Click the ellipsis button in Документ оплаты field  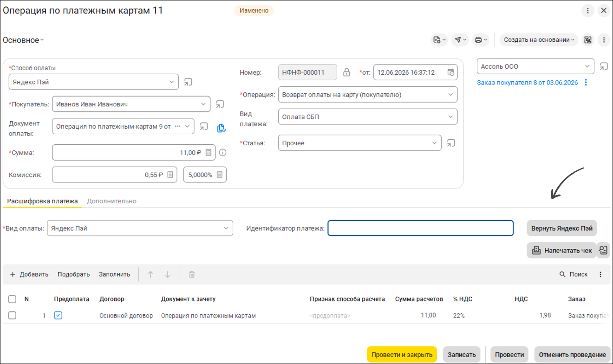coord(177,126)
